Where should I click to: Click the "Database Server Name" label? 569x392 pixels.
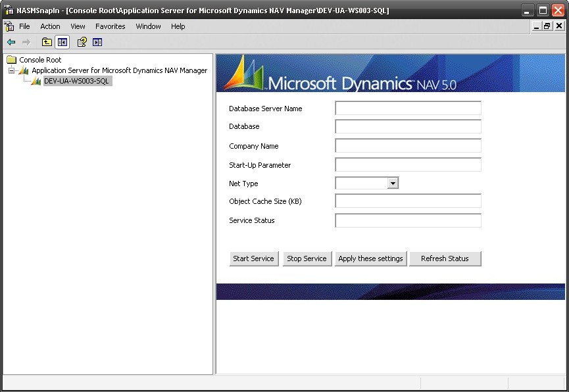point(266,109)
